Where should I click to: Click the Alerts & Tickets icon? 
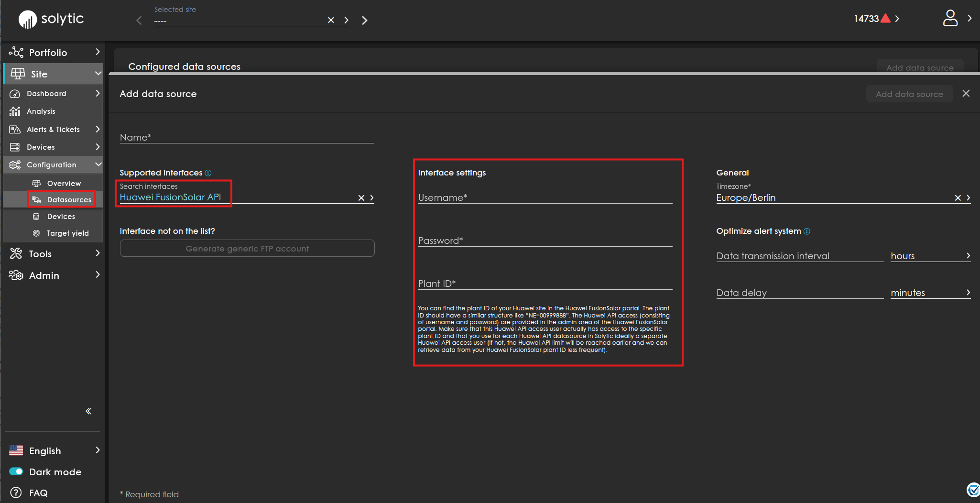(x=16, y=129)
